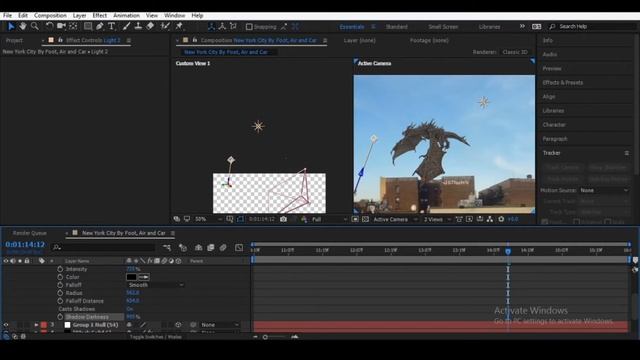
Task: Click the Search Help field
Action: 593,27
